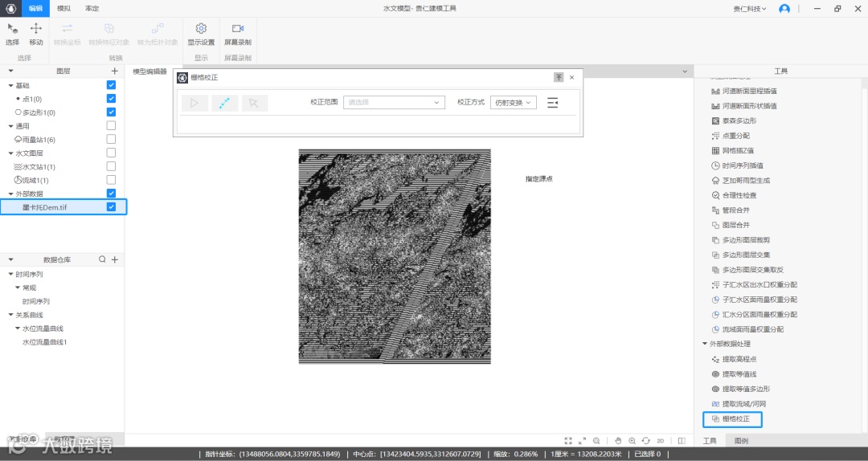This screenshot has height=461, width=868.
Task: Activate the pan hand tool
Action: tap(618, 441)
